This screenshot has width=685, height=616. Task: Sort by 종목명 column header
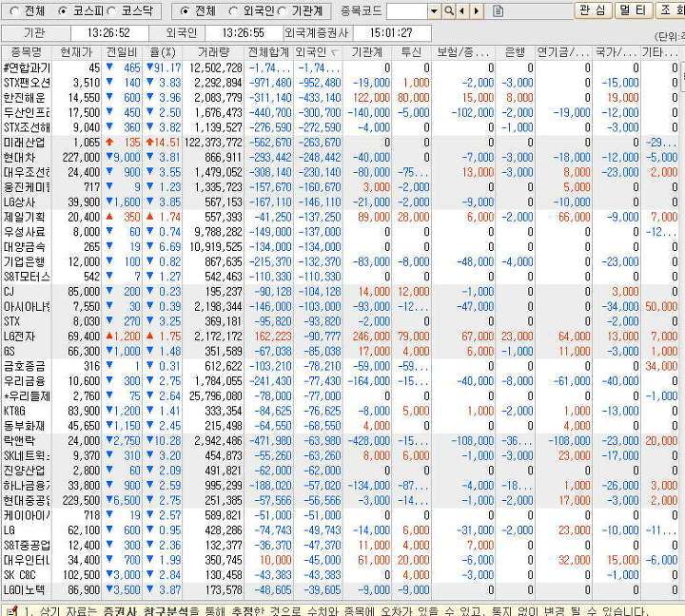click(x=27, y=53)
